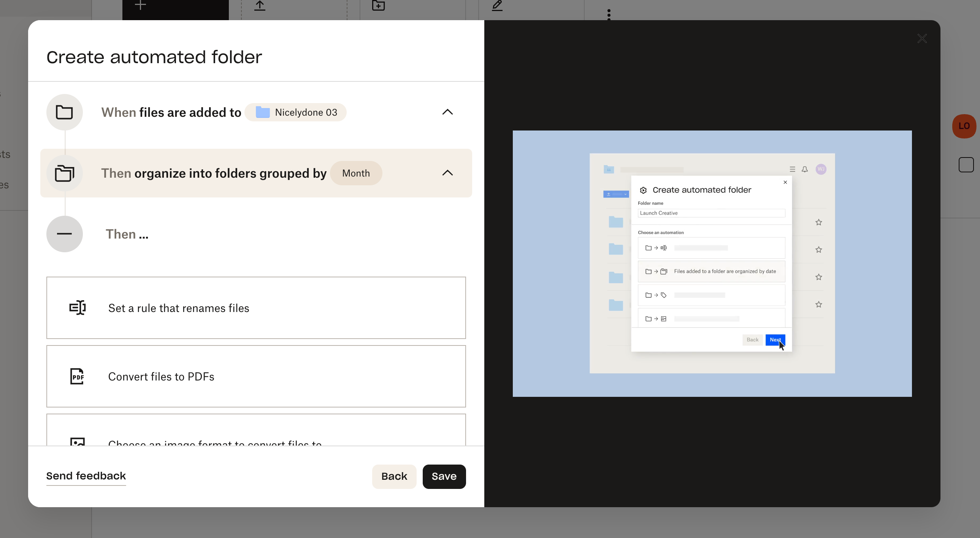The height and width of the screenshot is (538, 980).
Task: Open the Month grouping dropdown
Action: (x=356, y=173)
